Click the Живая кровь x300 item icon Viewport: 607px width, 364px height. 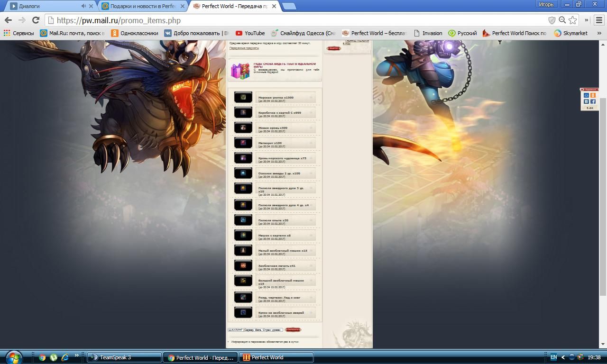click(x=243, y=127)
